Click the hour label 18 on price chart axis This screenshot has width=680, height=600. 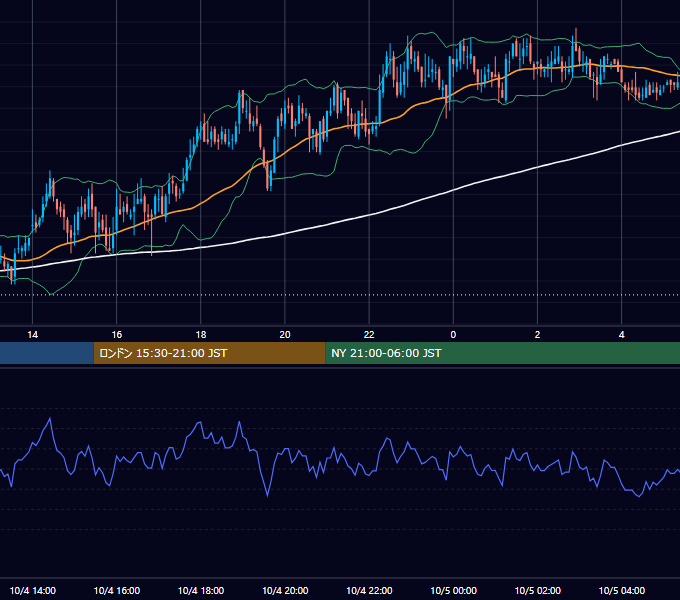(201, 335)
